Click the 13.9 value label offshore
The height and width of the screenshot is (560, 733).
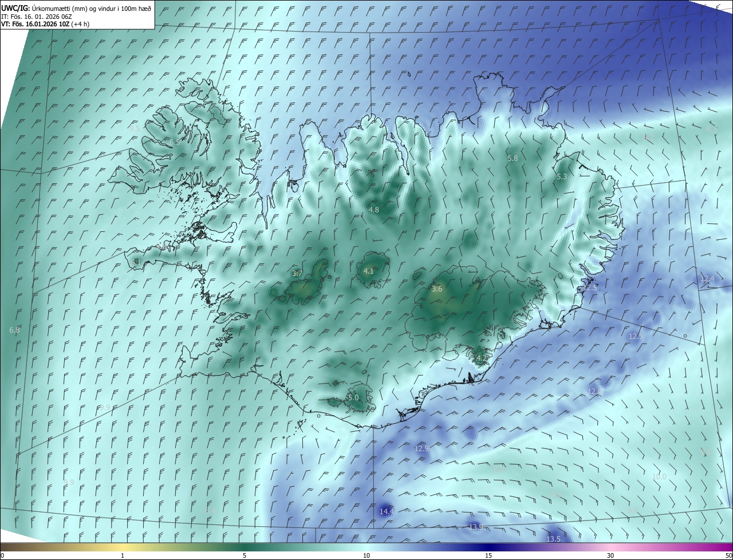tap(475, 527)
